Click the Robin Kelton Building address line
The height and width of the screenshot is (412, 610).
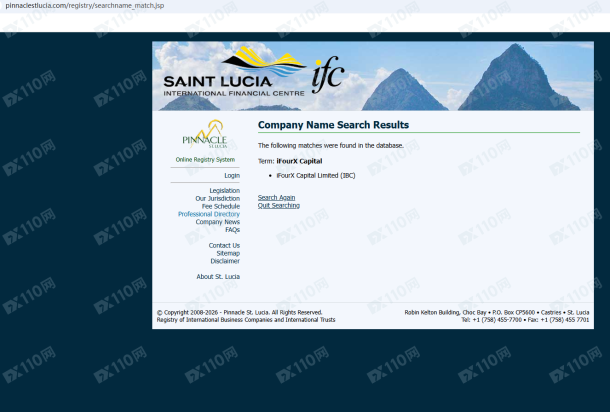[496, 312]
